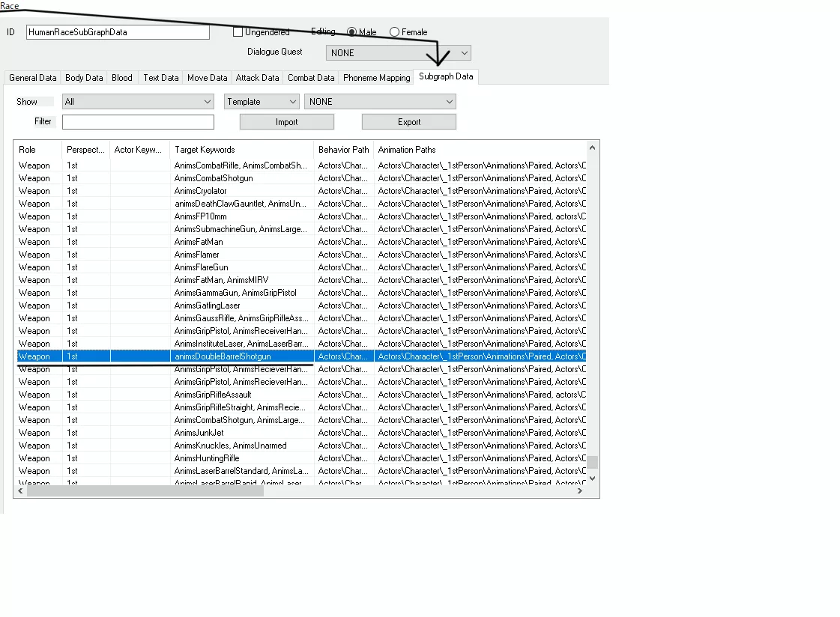Select the AnimsInstituteLaser row

click(302, 344)
